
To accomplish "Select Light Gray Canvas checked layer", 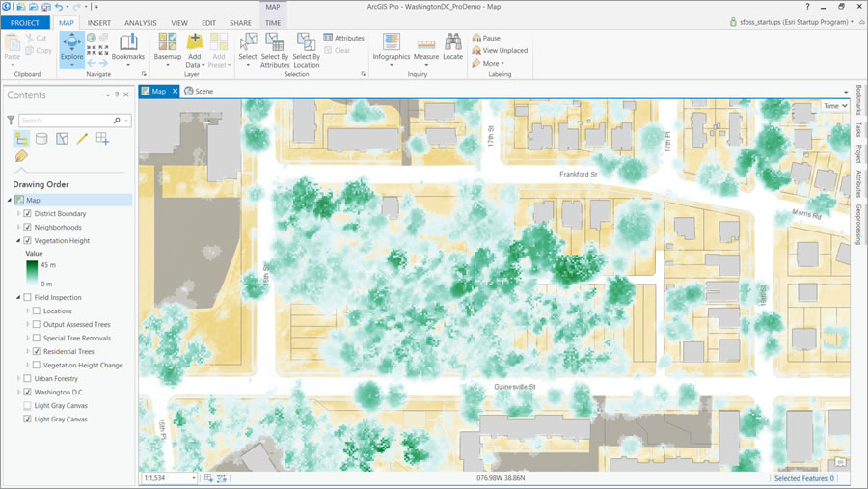I will 61,420.
